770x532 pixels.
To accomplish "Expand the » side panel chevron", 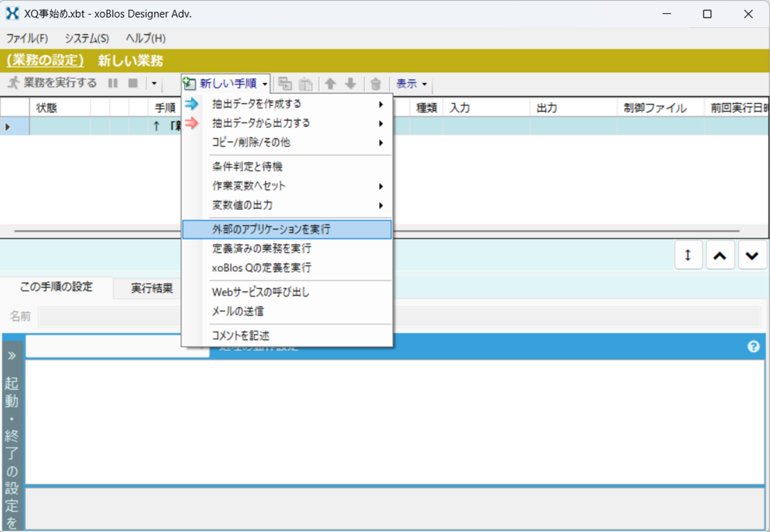I will pos(12,355).
